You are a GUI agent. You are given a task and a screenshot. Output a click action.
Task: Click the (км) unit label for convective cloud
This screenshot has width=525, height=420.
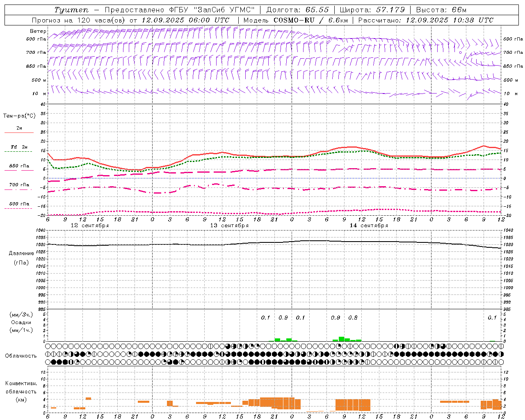pyautogui.click(x=21, y=399)
